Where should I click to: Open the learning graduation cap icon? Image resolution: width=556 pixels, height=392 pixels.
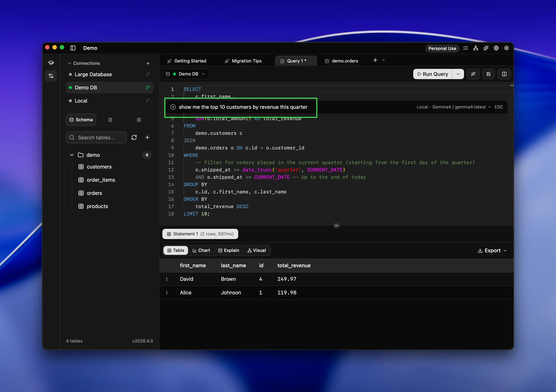point(51,62)
